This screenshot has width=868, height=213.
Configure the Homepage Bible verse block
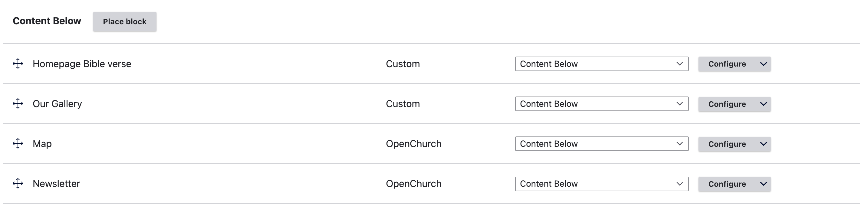coord(727,64)
